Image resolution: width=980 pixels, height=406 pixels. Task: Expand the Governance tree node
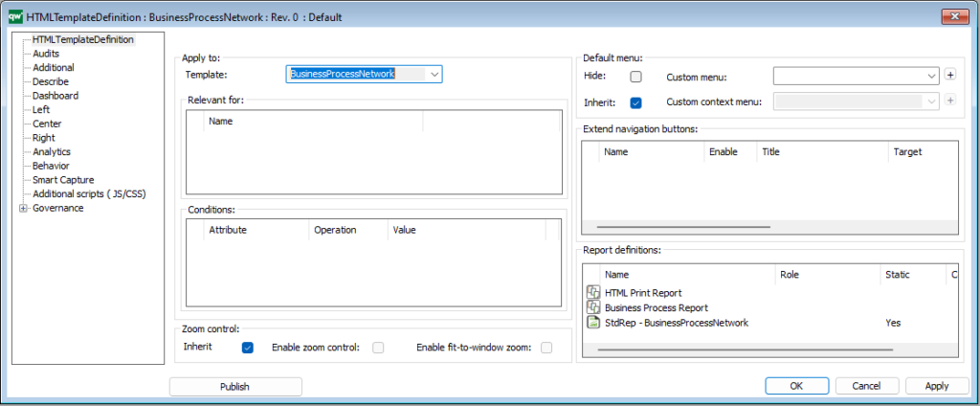[23, 208]
